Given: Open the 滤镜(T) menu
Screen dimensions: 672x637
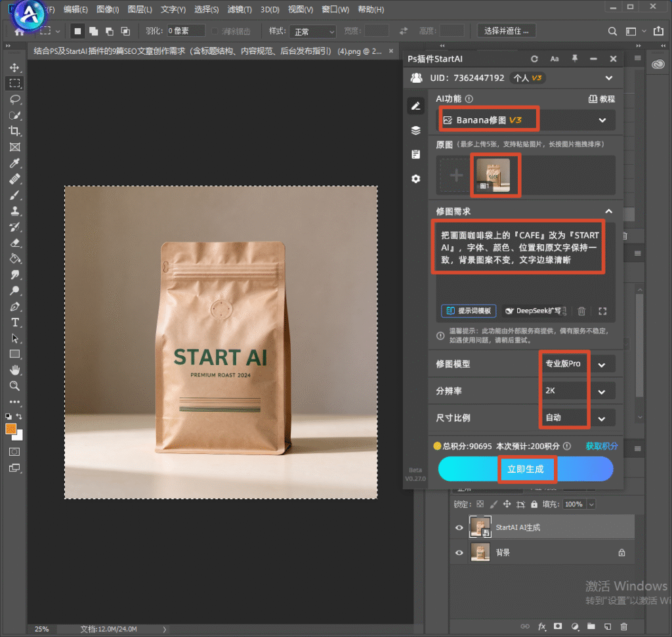Looking at the screenshot, I should pyautogui.click(x=240, y=9).
